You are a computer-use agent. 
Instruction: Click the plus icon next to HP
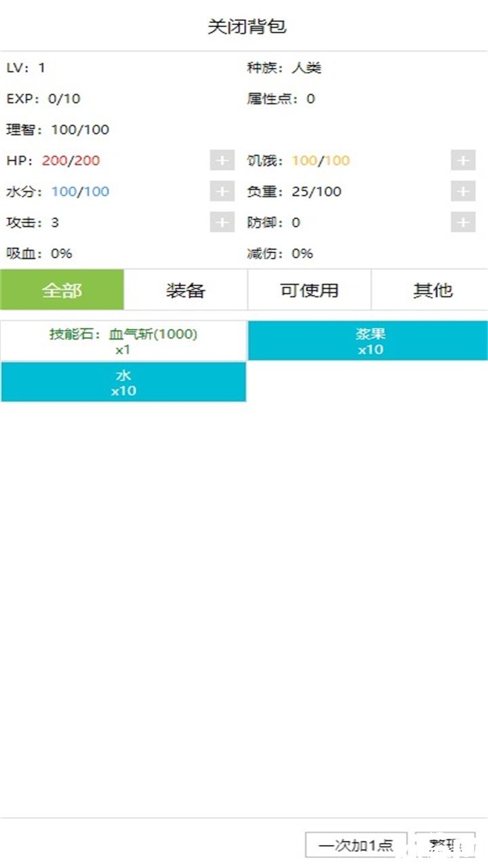point(222,161)
